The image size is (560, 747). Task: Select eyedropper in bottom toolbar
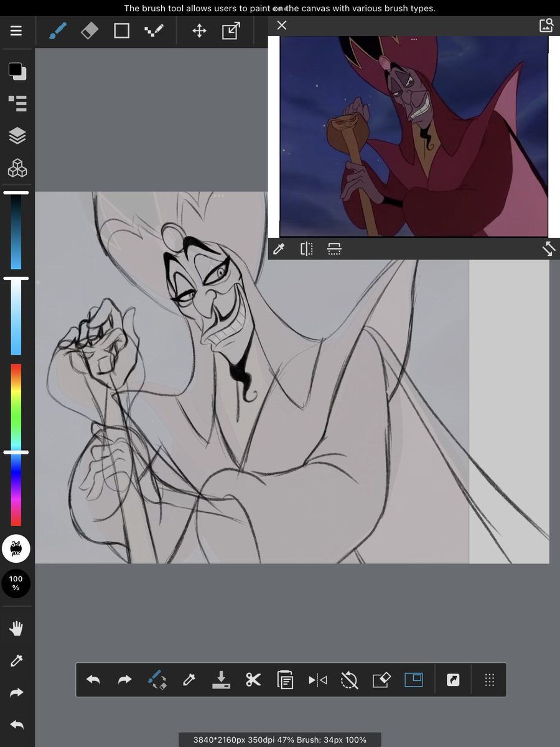189,680
